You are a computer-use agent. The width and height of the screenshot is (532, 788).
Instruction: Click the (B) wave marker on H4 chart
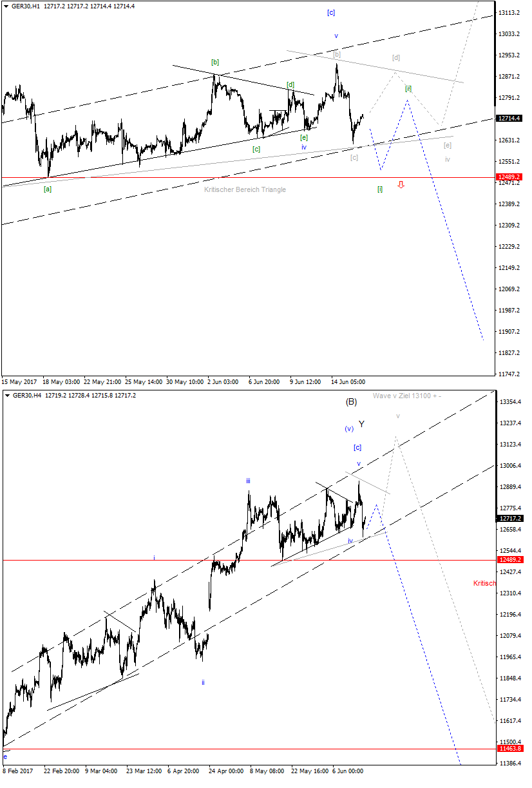point(351,402)
